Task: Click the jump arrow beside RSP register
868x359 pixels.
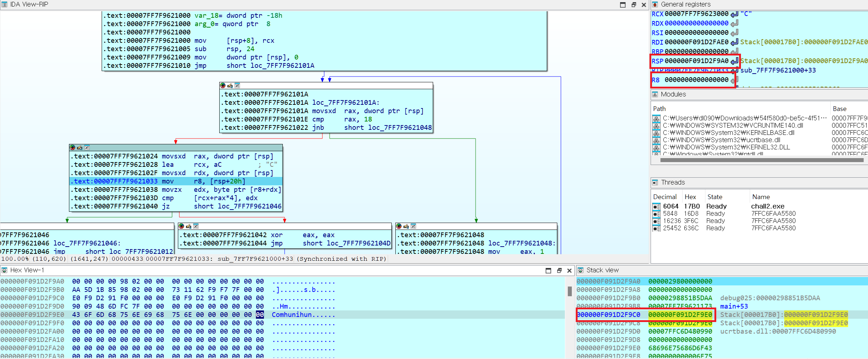Action: tap(734, 61)
